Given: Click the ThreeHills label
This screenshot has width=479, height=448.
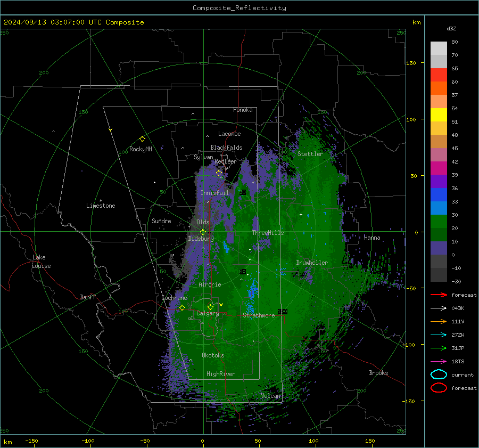Looking at the screenshot, I should point(268,233).
